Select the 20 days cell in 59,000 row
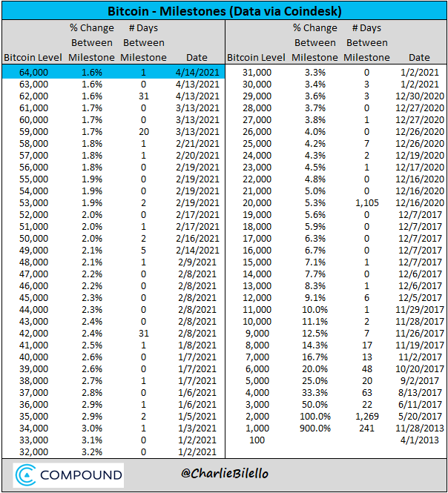The width and height of the screenshot is (448, 493). 143,132
